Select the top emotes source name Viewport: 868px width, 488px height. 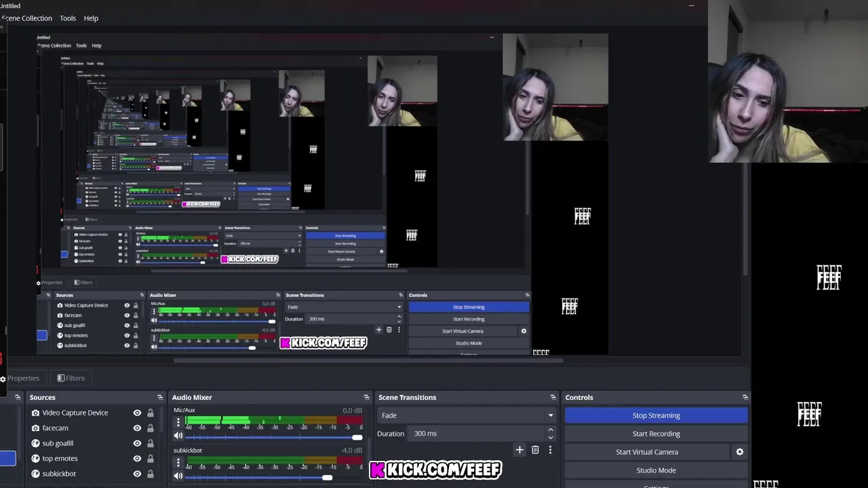pos(60,458)
